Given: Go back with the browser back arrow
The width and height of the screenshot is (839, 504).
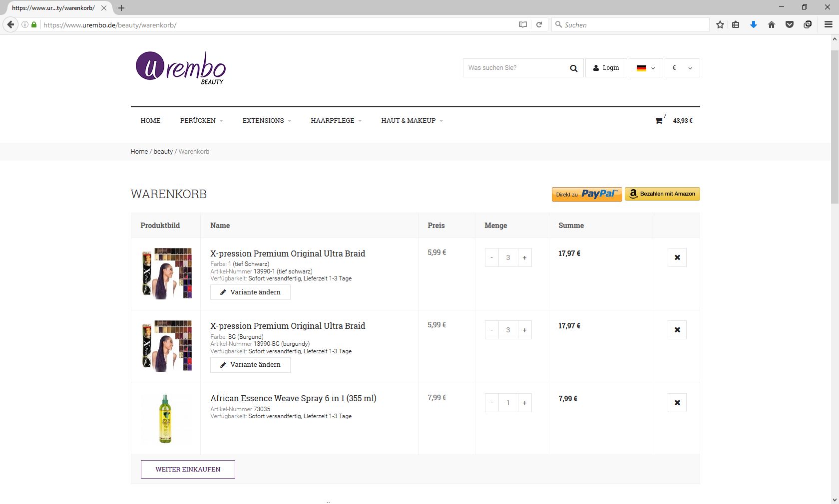Looking at the screenshot, I should click(x=10, y=24).
